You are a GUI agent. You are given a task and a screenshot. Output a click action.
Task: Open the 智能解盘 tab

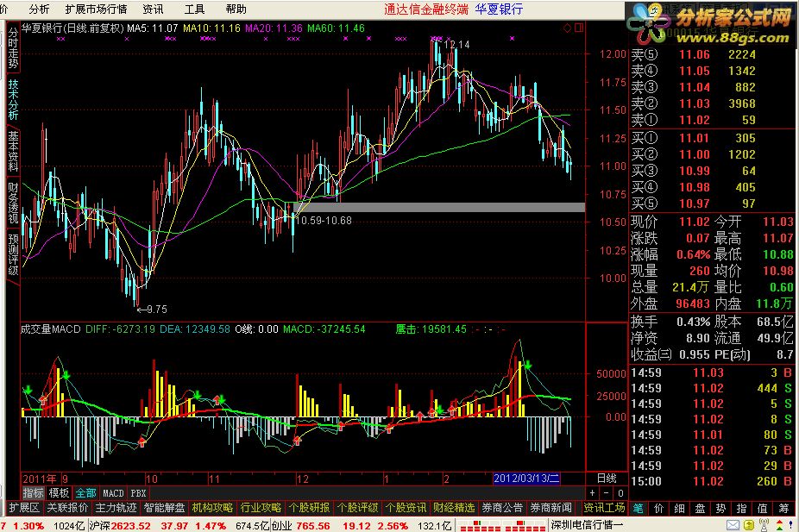tap(164, 508)
